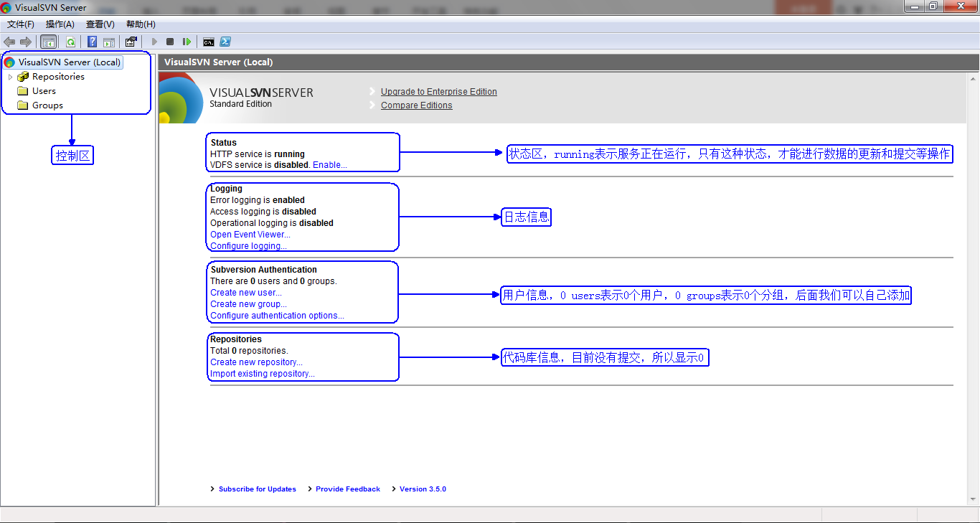Click the Users folder icon
Image resolution: width=980 pixels, height=523 pixels.
(x=23, y=91)
